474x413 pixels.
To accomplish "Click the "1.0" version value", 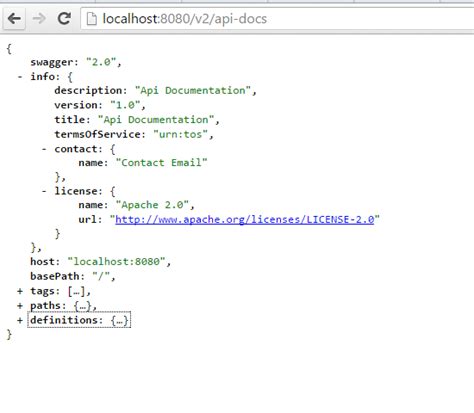I will coord(125,105).
